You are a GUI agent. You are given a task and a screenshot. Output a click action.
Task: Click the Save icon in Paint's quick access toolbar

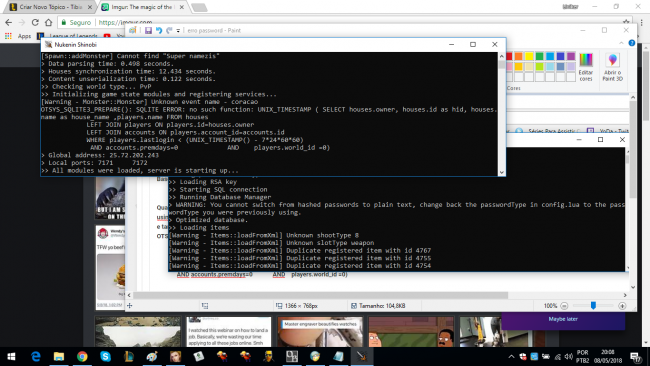(x=148, y=30)
